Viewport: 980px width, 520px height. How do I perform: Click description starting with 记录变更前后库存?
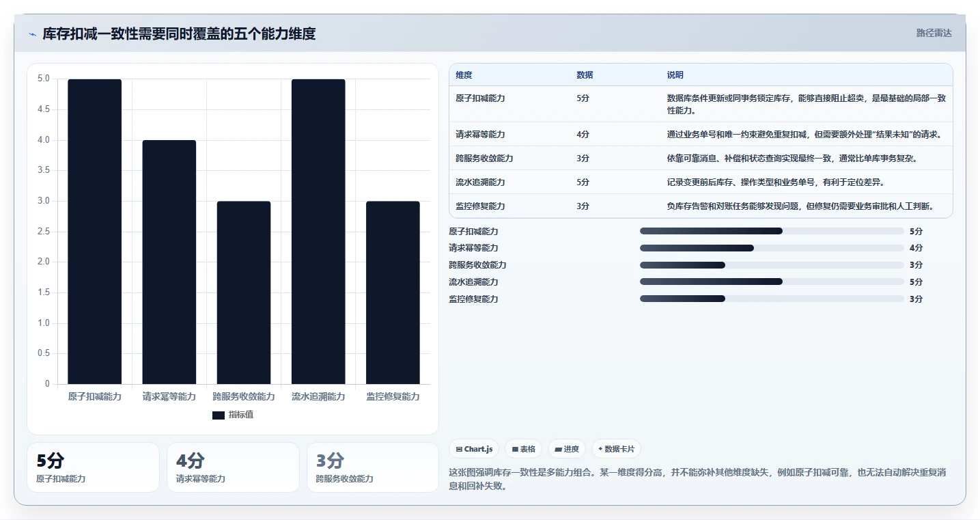click(x=776, y=182)
